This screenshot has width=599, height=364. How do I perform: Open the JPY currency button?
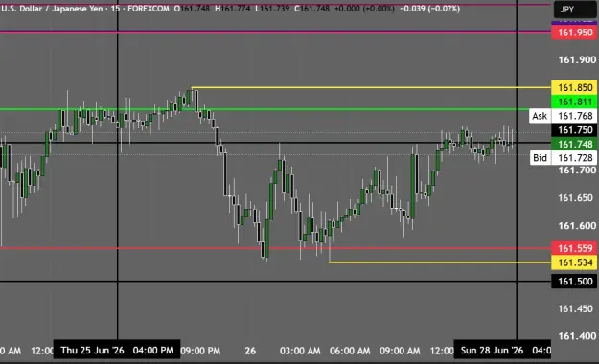coord(575,10)
